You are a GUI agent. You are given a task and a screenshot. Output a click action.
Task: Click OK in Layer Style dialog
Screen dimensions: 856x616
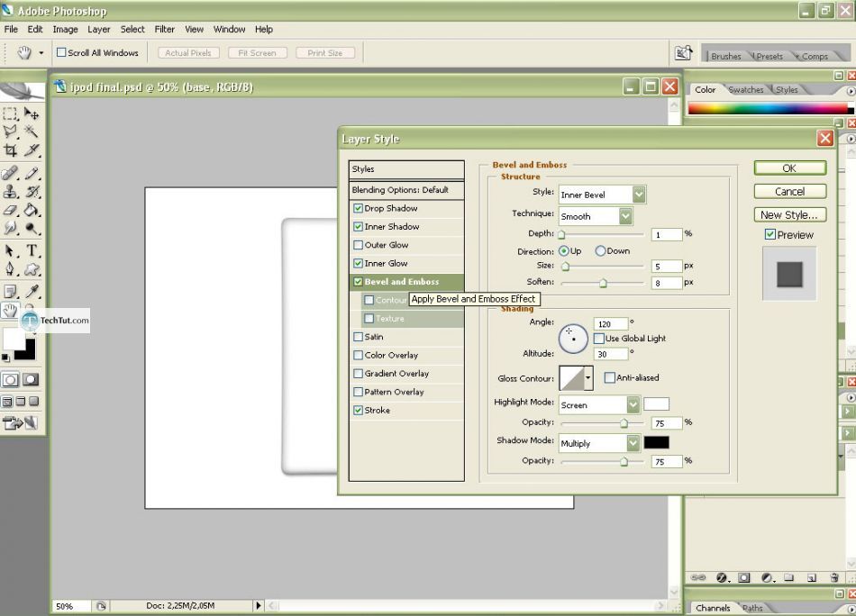789,168
